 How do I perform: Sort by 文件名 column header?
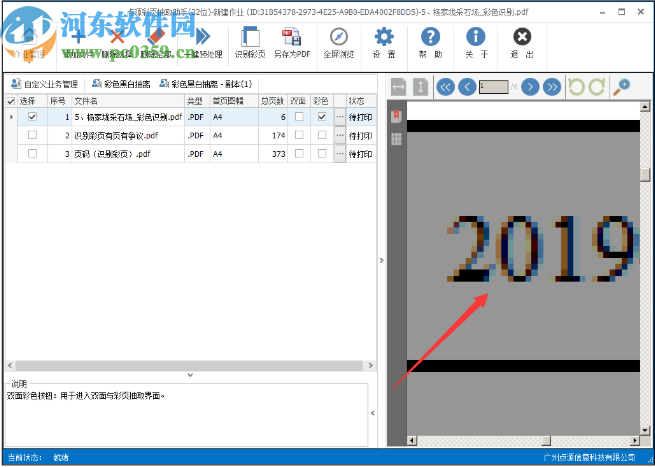click(x=128, y=101)
